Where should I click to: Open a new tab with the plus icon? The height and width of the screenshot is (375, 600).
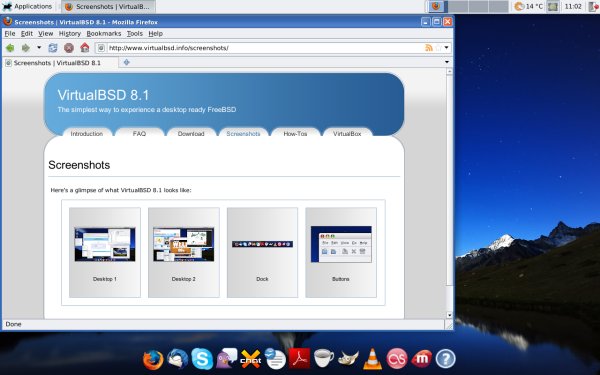click(x=127, y=62)
